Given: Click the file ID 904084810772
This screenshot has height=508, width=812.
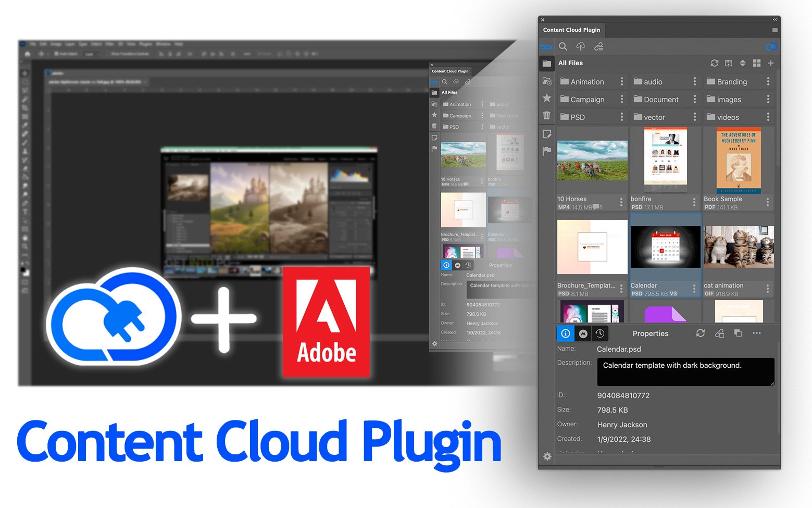Looking at the screenshot, I should (623, 395).
